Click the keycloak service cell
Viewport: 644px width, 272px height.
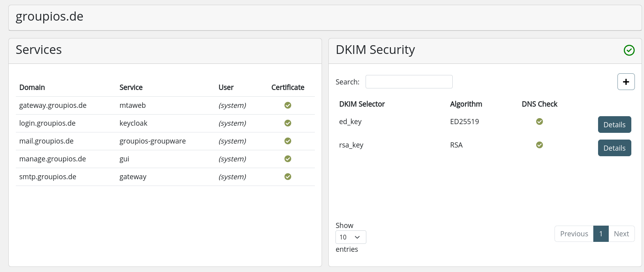click(133, 123)
